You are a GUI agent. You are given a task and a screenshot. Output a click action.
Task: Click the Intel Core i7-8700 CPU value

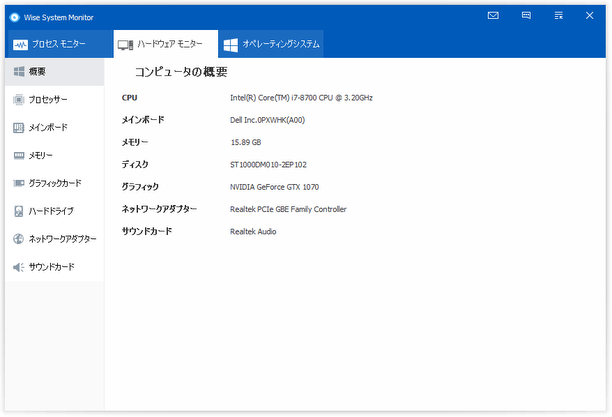[301, 98]
